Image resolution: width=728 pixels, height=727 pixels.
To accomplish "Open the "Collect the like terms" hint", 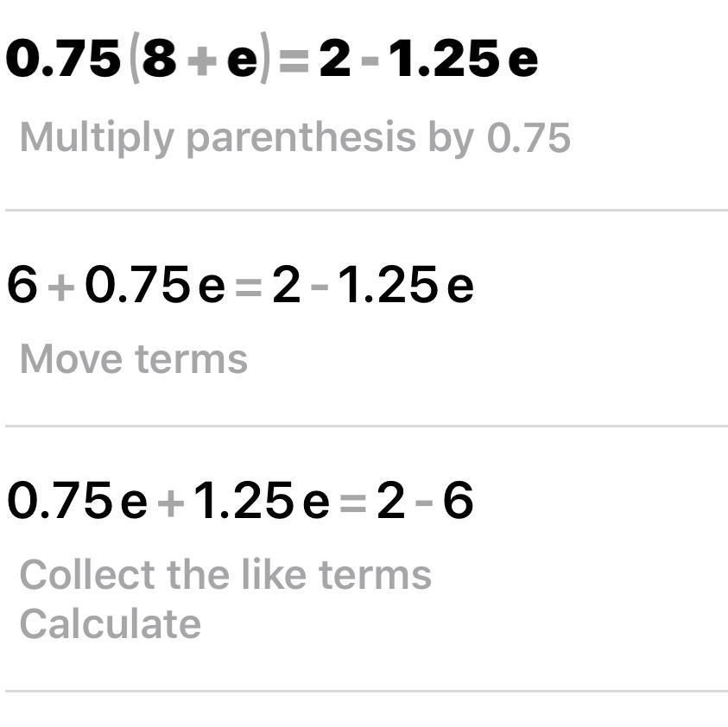I will (225, 575).
